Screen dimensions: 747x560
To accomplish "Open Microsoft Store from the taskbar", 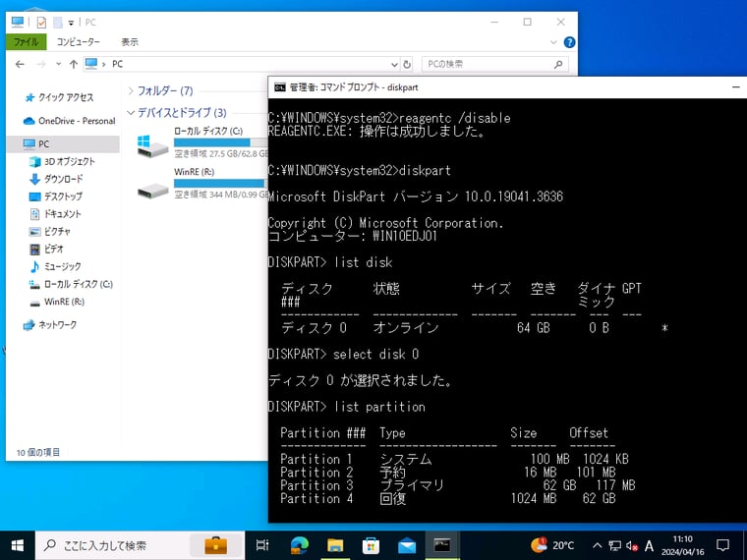I will tap(371, 545).
